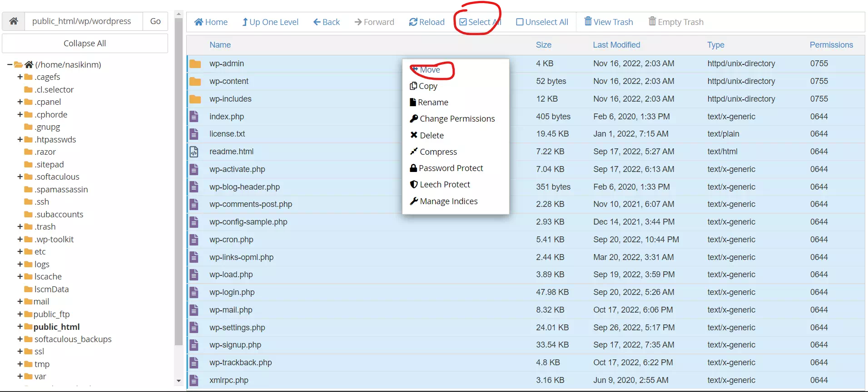
Task: Sort by the Name column header
Action: (220, 45)
